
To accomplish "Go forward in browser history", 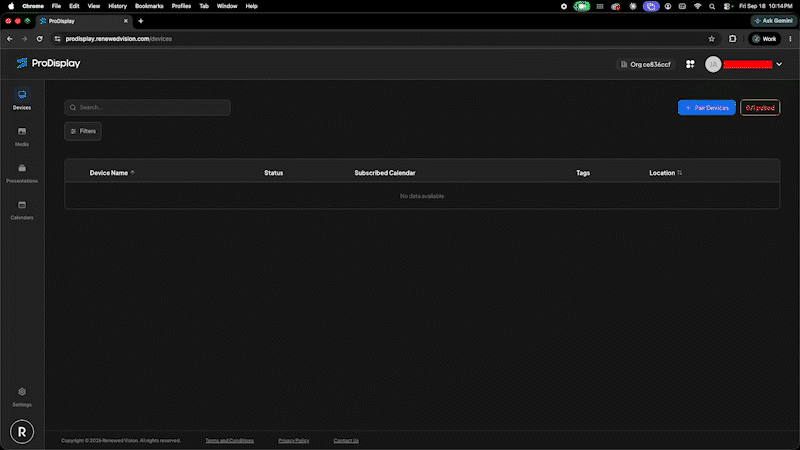I will [x=24, y=39].
